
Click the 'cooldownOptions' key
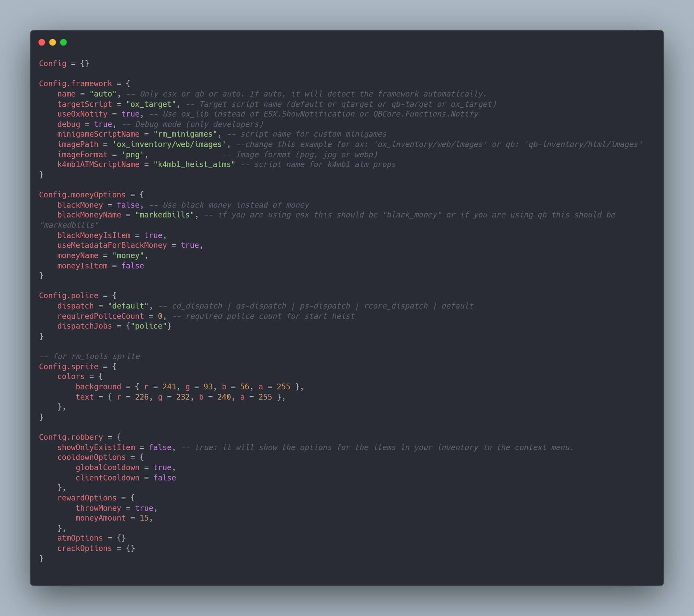pyautogui.click(x=91, y=457)
